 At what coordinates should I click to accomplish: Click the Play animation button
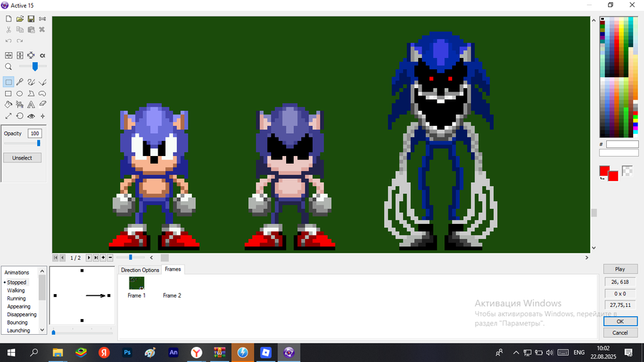click(x=620, y=269)
